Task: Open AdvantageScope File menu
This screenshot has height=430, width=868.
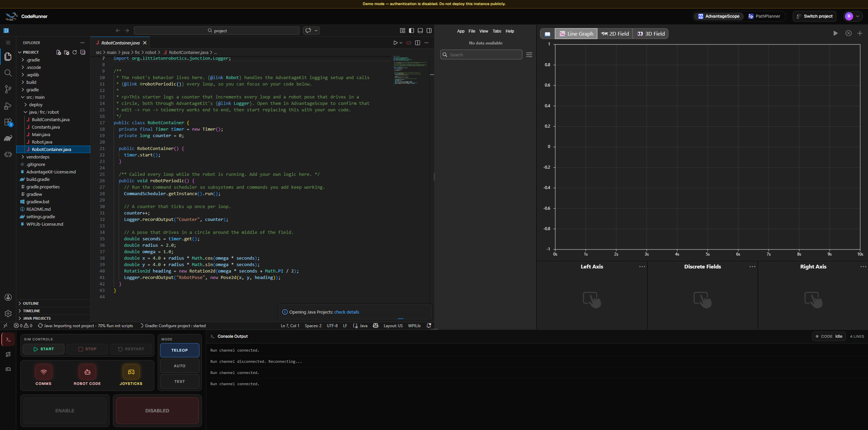Action: [x=472, y=31]
